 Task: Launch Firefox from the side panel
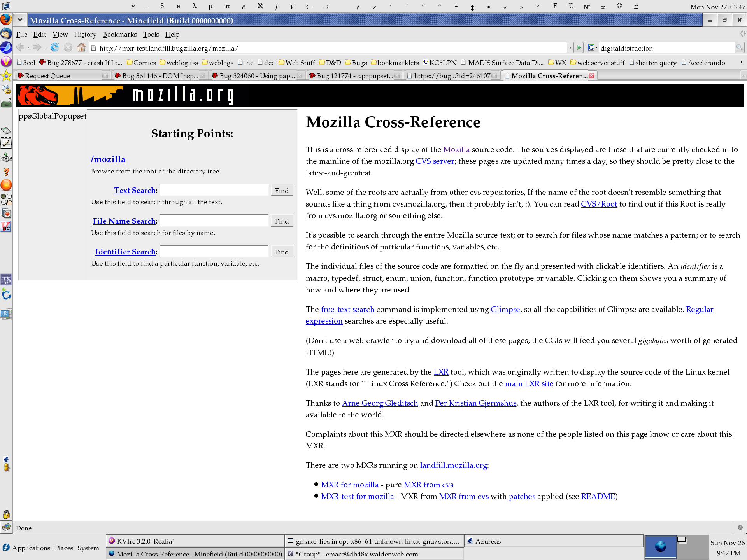click(x=6, y=19)
